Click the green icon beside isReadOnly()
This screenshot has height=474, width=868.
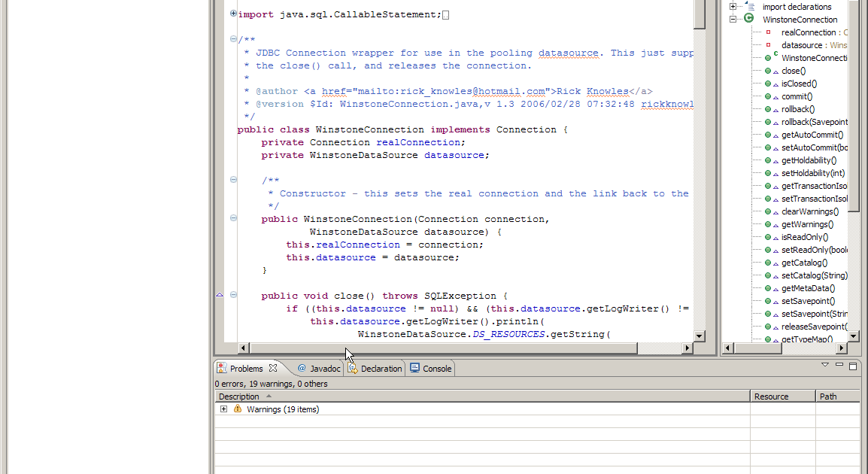point(768,237)
